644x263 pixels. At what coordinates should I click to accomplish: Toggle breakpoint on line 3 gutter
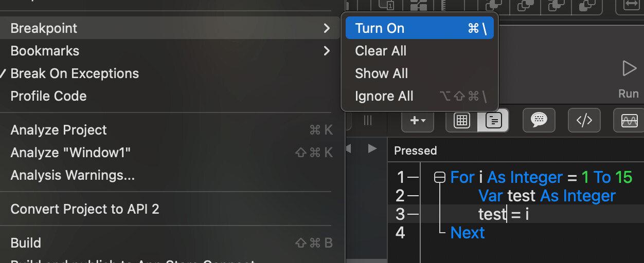pos(413,214)
